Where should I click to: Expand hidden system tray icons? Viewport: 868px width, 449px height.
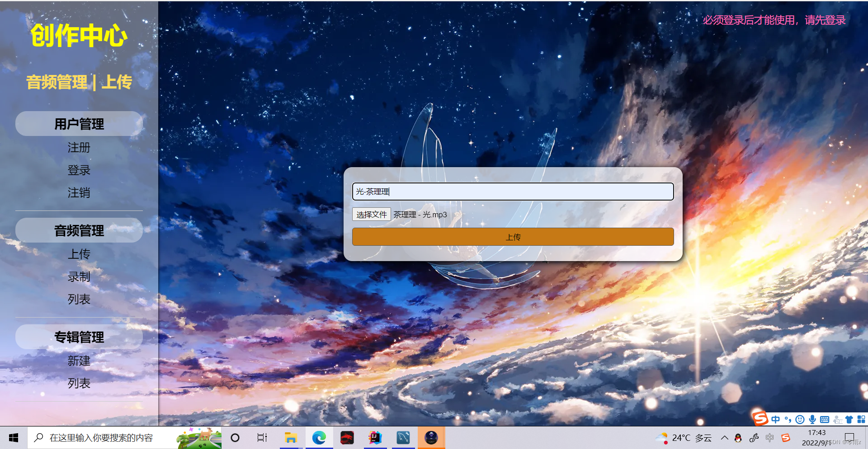[x=724, y=438]
